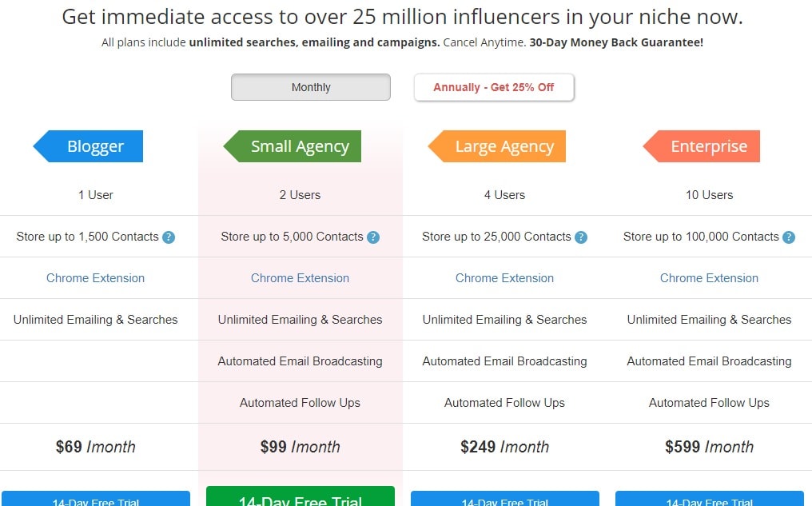
Task: Click the $599 /month price text
Action: point(710,446)
